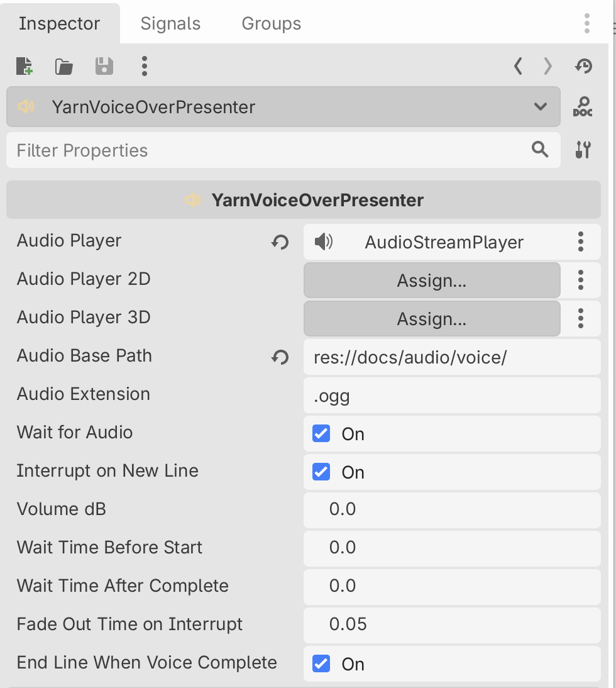Click the Audio Extension label
The image size is (616, 688).
(84, 394)
